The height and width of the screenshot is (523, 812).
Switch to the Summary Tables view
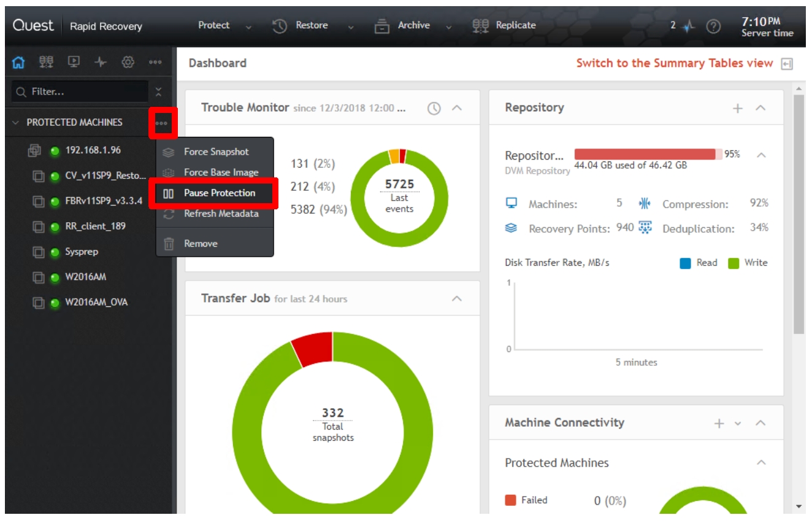click(675, 63)
